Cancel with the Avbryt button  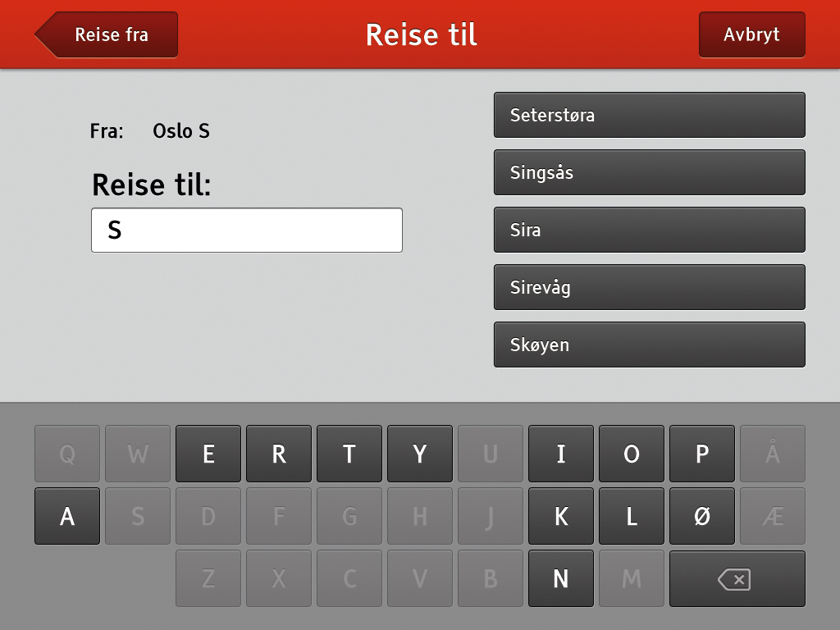(751, 34)
